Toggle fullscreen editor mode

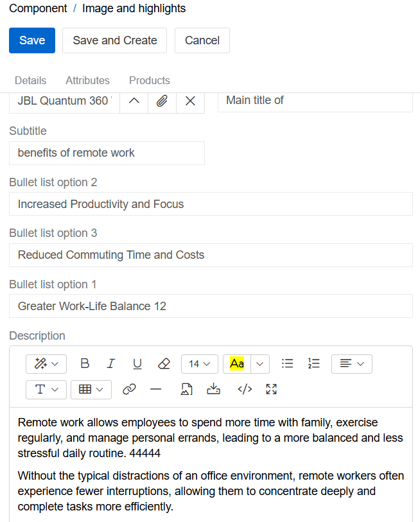[271, 389]
